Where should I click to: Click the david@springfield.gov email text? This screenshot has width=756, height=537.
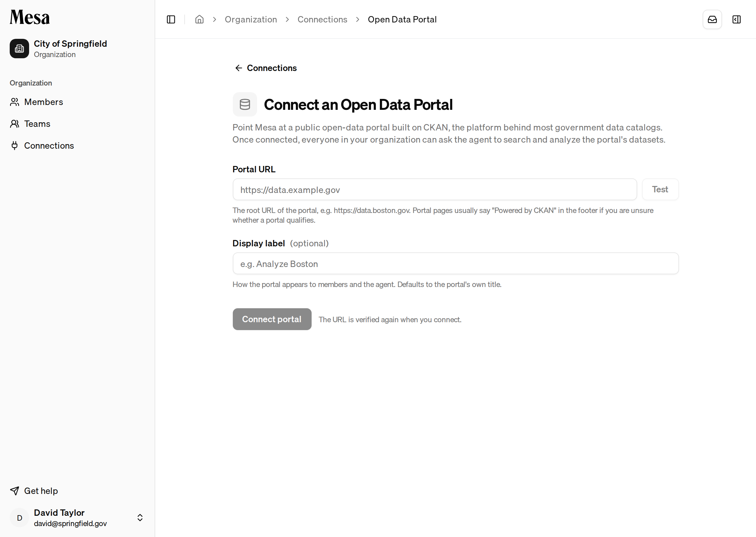70,523
